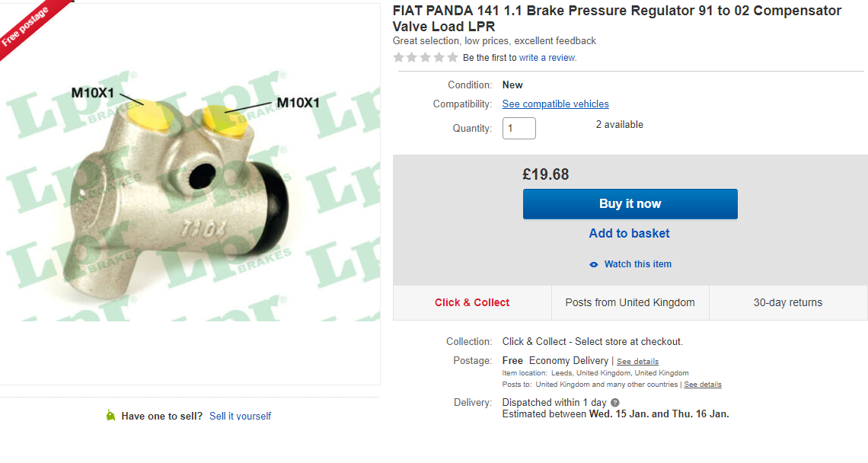Open the write a review link

click(547, 58)
